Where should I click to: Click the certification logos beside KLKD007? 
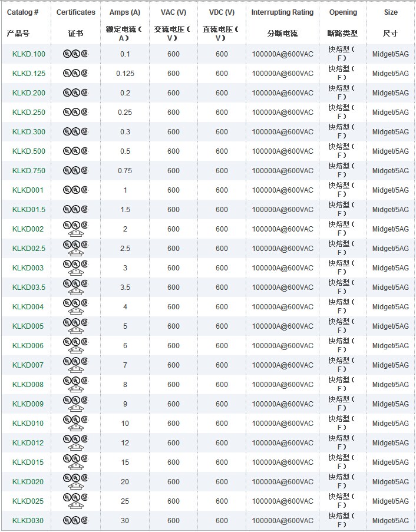pos(75,365)
